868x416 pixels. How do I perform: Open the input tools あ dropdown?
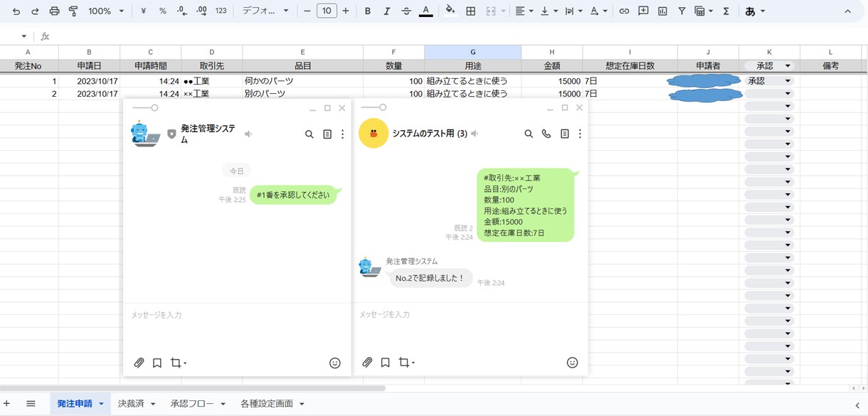point(755,11)
